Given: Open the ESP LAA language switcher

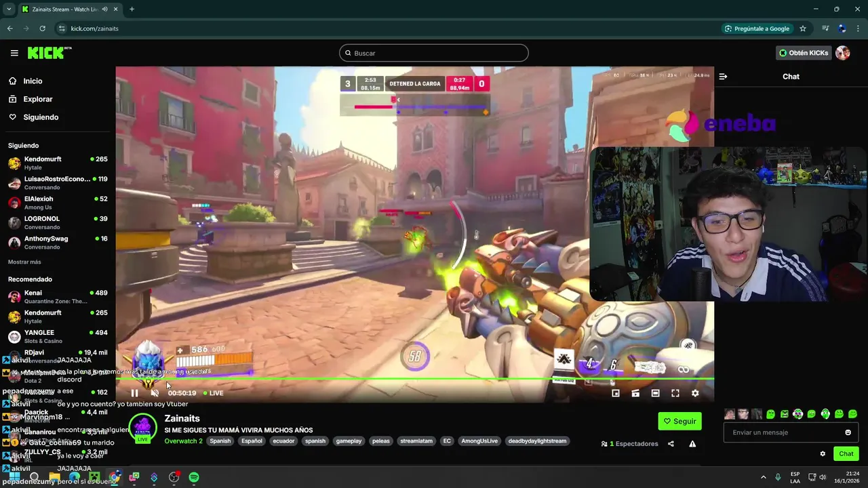Looking at the screenshot, I should coord(795,477).
